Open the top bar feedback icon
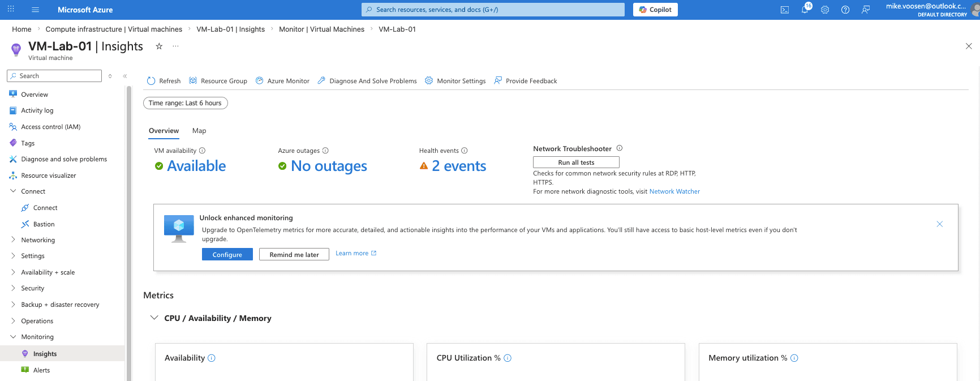 pyautogui.click(x=866, y=10)
